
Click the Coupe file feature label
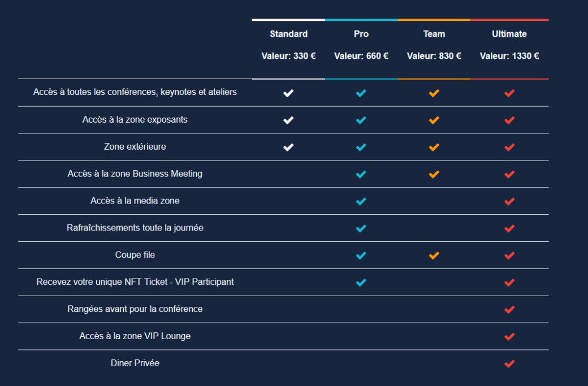pyautogui.click(x=135, y=255)
